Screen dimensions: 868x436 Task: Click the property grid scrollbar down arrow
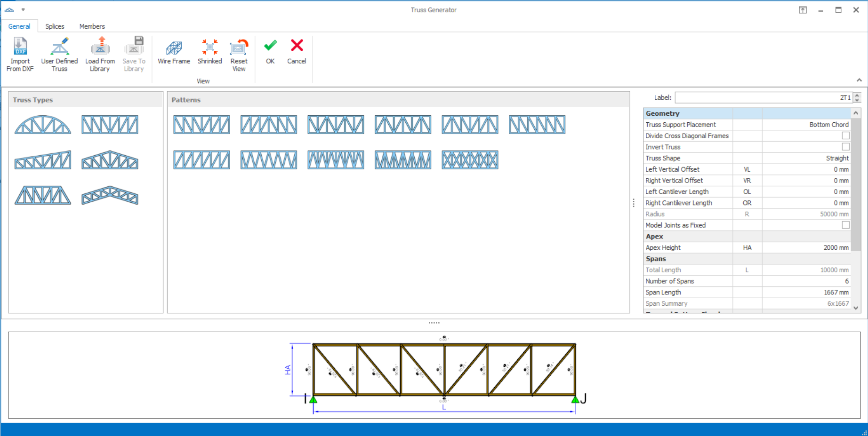tap(856, 308)
